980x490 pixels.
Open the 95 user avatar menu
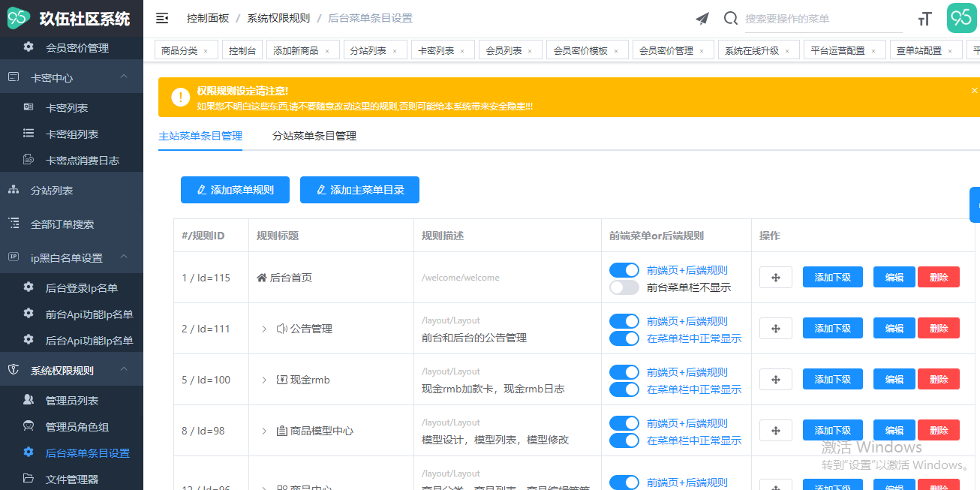tap(961, 18)
